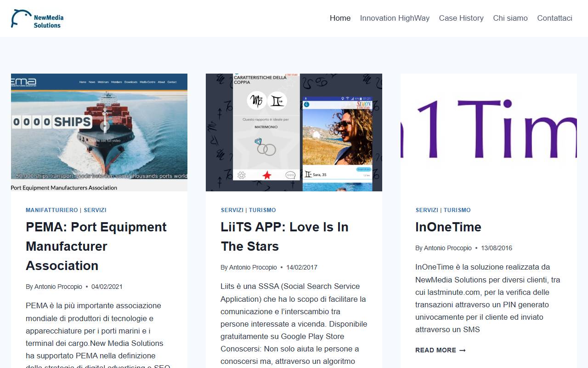Select the SERVIZI category on InOneTime card
588x368 pixels.
pyautogui.click(x=427, y=210)
